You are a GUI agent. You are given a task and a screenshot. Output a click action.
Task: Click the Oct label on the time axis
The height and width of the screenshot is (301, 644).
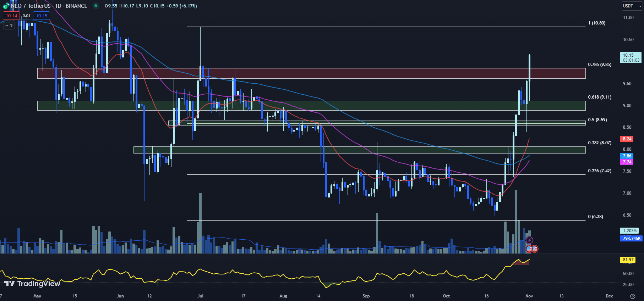[446, 296]
